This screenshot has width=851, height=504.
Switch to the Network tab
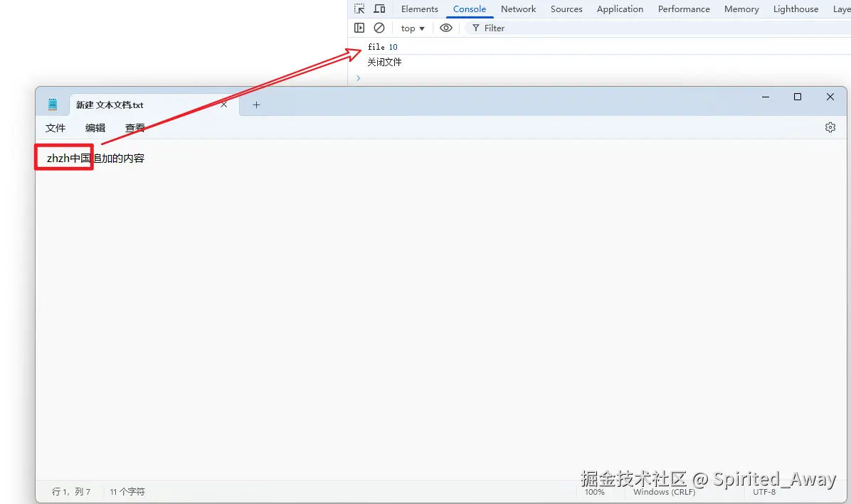[518, 9]
